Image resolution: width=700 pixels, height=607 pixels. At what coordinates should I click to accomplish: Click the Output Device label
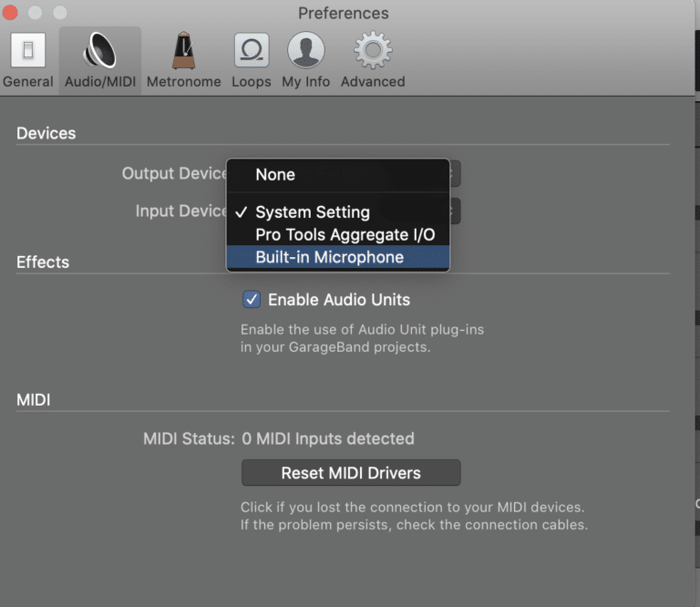point(175,173)
